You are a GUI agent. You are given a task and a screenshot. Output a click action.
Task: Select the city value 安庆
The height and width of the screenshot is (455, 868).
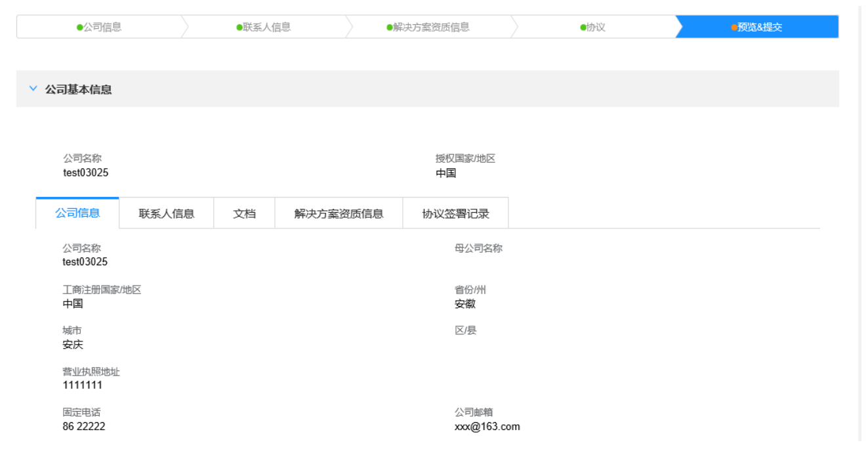pyautogui.click(x=73, y=345)
